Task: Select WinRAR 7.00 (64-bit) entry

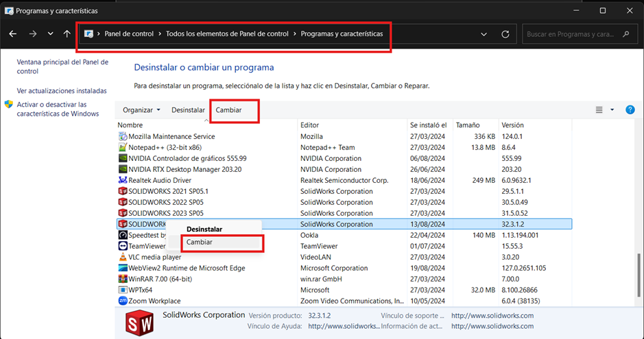Action: click(160, 279)
